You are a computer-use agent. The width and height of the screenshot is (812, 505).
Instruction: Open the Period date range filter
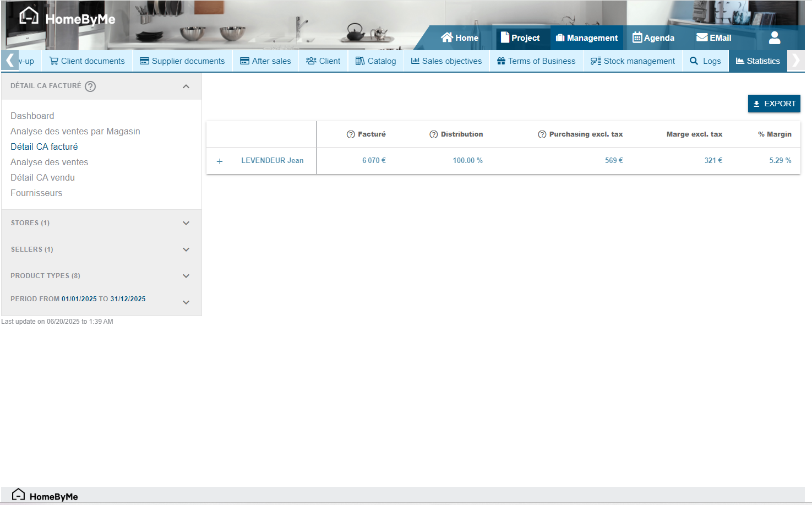pyautogui.click(x=186, y=302)
